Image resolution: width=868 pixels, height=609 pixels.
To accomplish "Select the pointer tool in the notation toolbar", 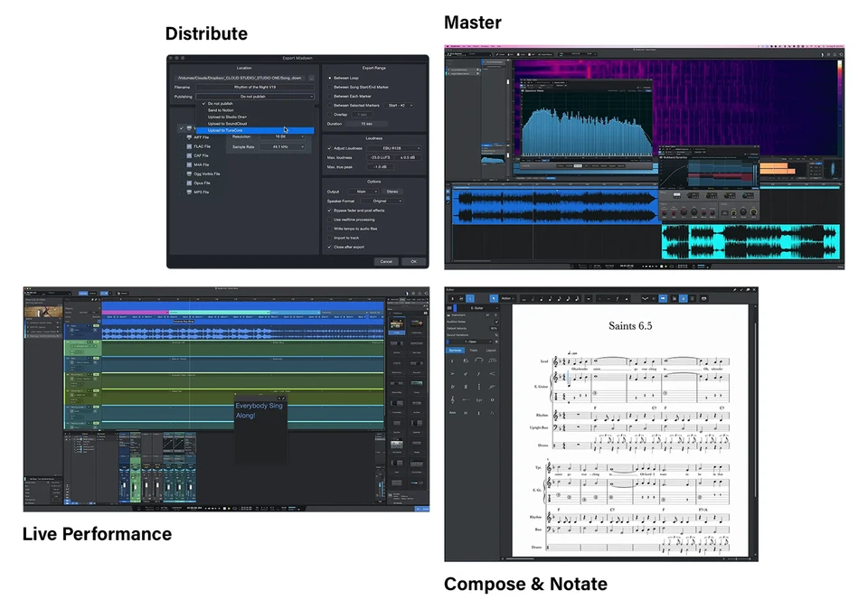I will (x=494, y=298).
